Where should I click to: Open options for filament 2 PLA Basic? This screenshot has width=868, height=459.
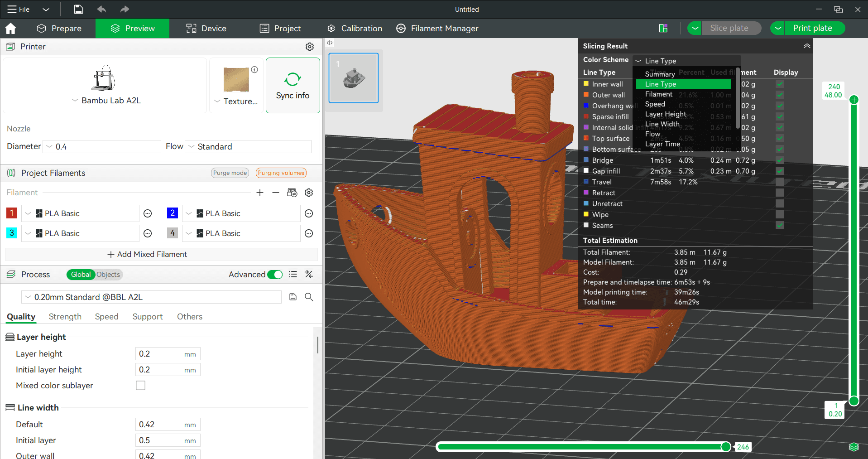(x=309, y=213)
